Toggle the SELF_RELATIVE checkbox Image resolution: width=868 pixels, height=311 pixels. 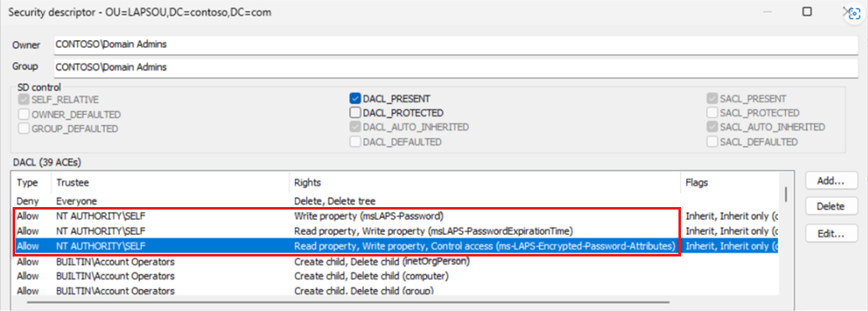[x=23, y=100]
